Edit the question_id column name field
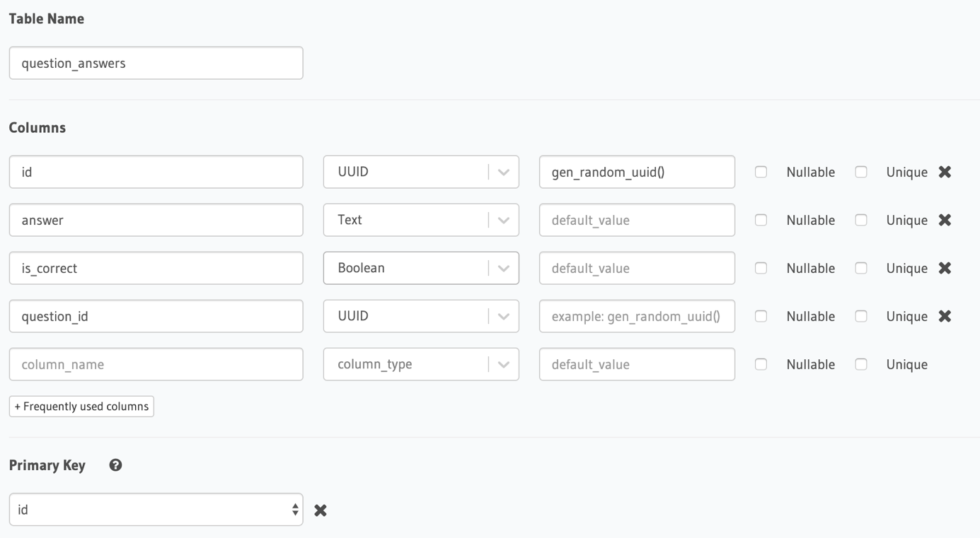980x538 pixels. [156, 316]
